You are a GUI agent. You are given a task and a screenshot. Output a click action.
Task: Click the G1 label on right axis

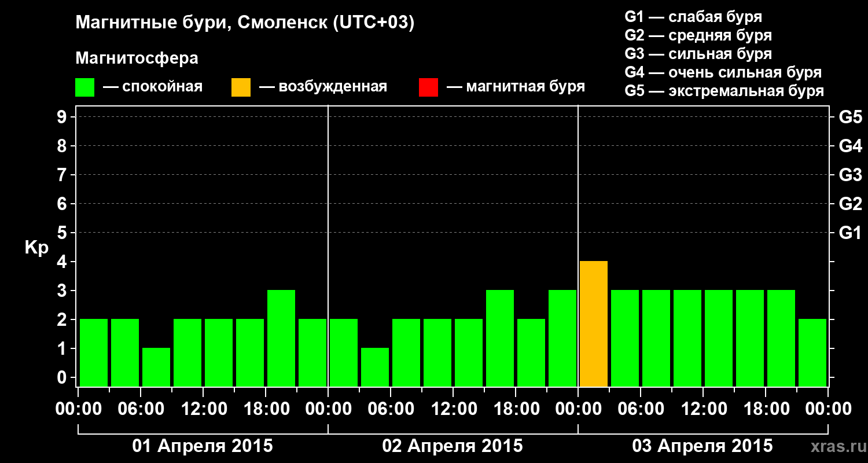(850, 233)
